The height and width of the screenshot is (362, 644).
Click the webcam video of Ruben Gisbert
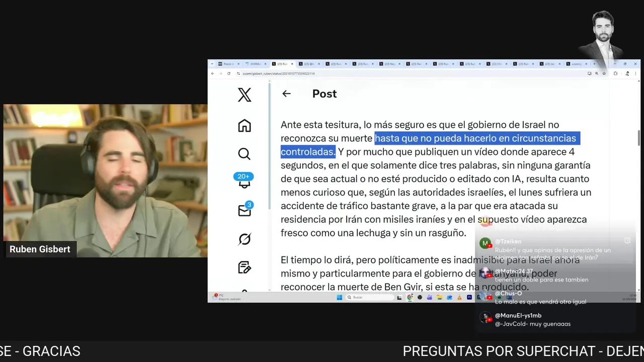coord(105,181)
